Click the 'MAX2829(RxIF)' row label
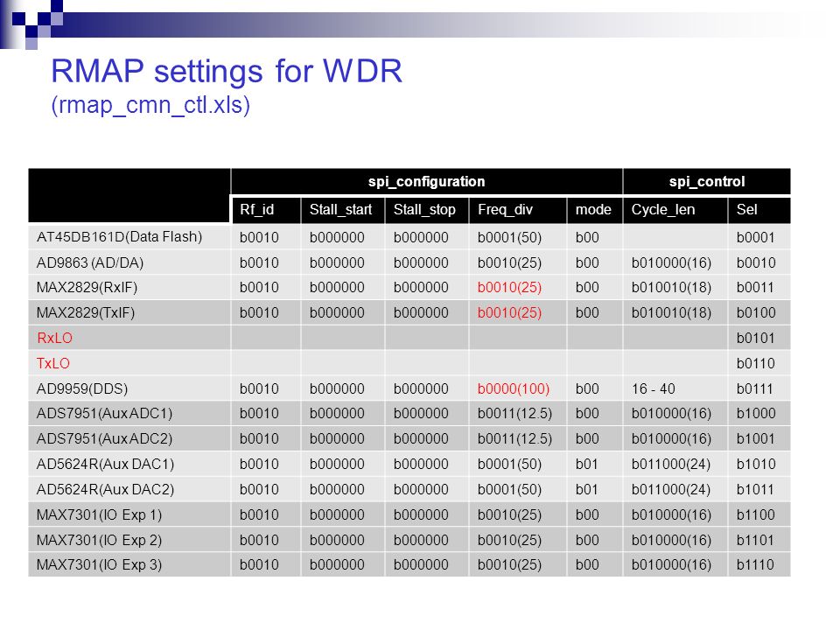This screenshot has width=840, height=630. click(x=87, y=288)
